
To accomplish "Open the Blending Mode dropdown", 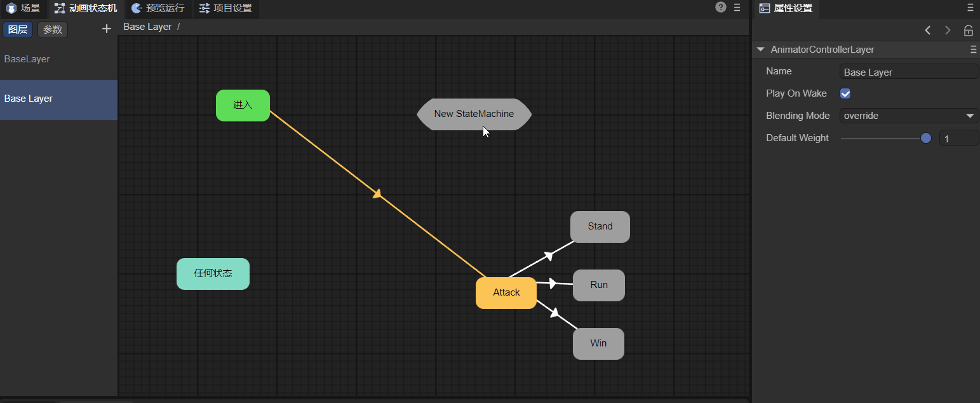I will [909, 116].
